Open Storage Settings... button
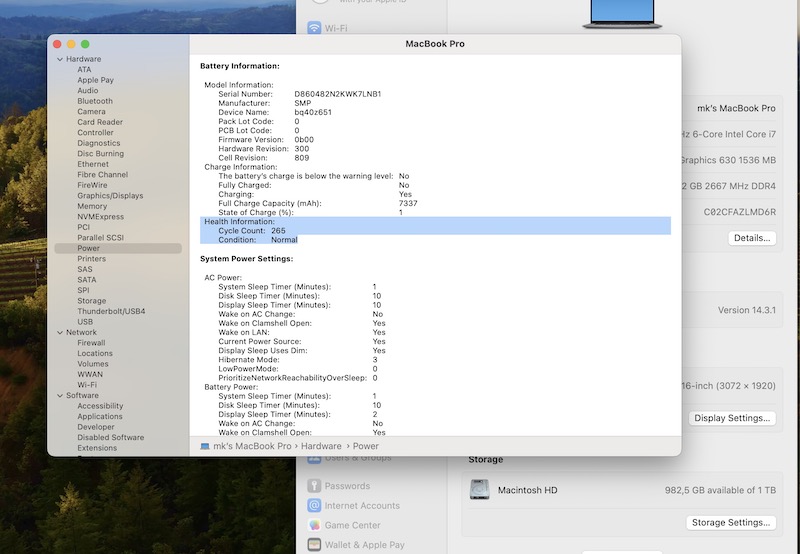Screen dimensions: 800x554 731,522
